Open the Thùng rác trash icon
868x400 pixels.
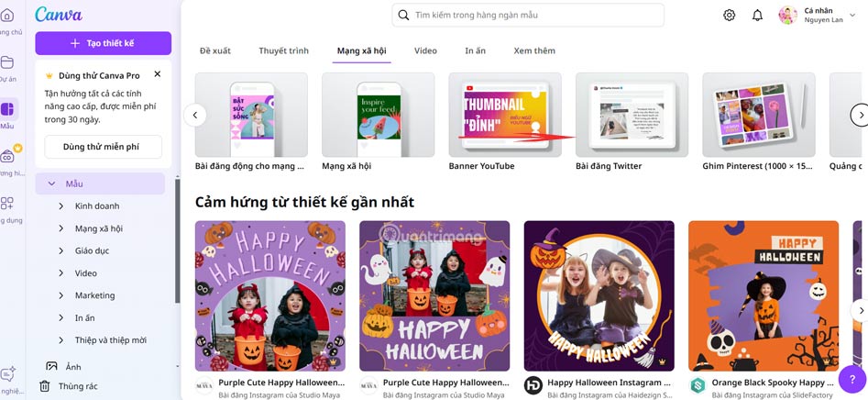pos(46,386)
